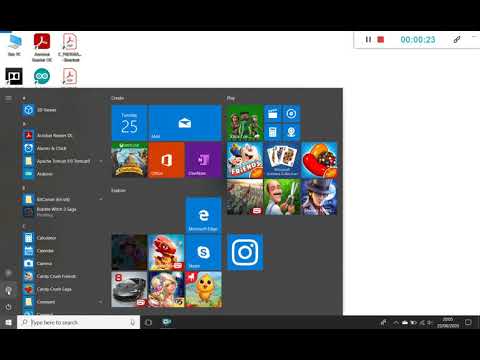Pause the screen recording
This screenshot has width=480, height=360.
click(368, 40)
